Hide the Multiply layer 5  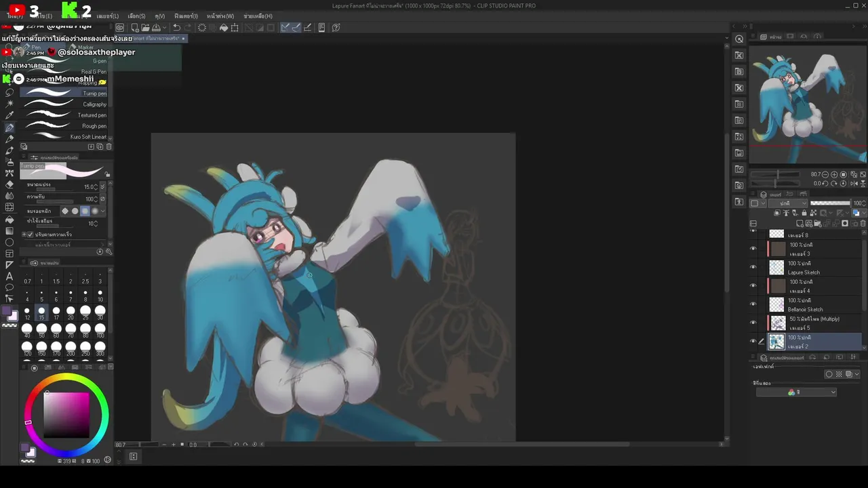tap(753, 323)
